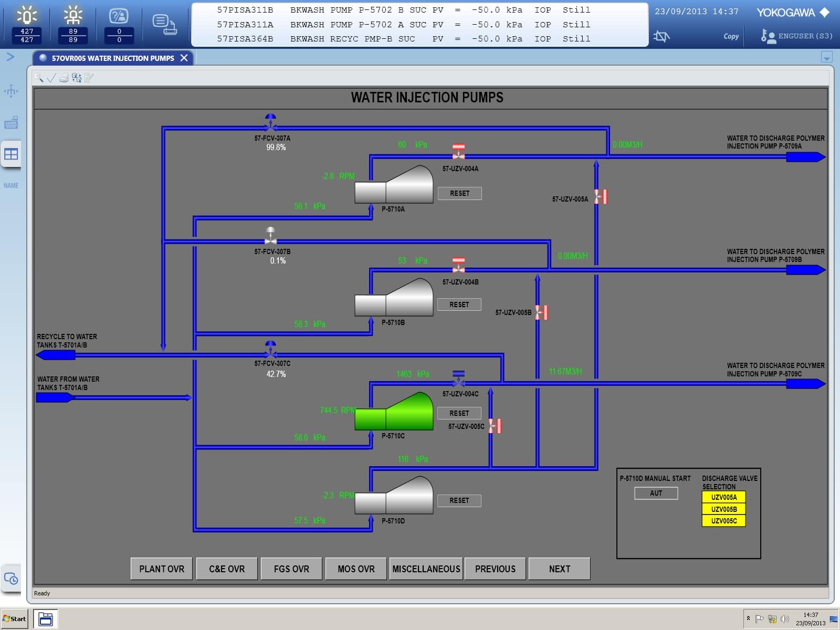
Task: Click the NEXT navigation button
Action: click(559, 569)
